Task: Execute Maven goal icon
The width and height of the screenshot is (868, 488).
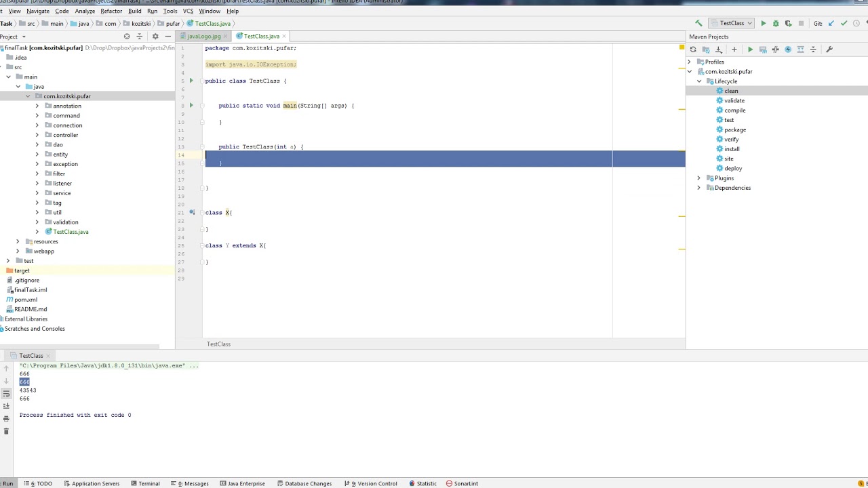Action: [763, 49]
